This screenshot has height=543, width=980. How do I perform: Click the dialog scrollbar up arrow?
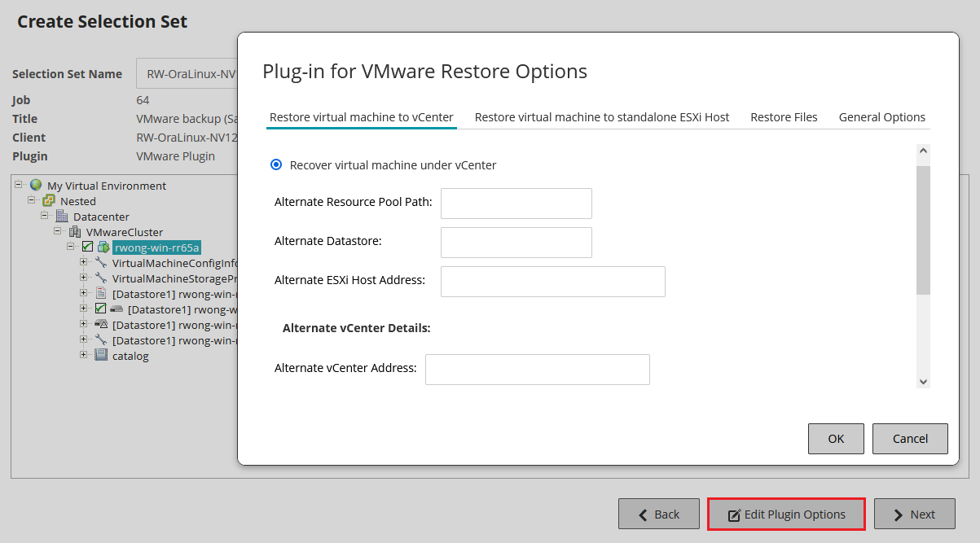coord(923,151)
